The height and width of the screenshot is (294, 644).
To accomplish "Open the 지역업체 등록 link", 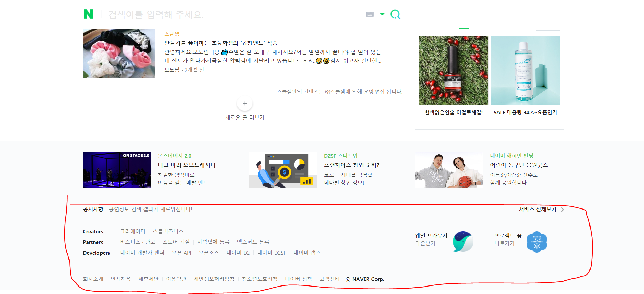I will point(213,242).
